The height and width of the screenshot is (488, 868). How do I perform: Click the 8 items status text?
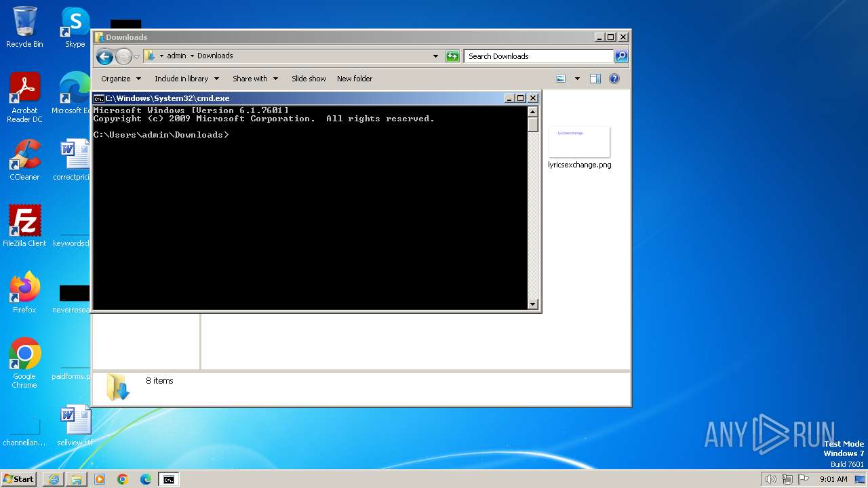point(159,381)
